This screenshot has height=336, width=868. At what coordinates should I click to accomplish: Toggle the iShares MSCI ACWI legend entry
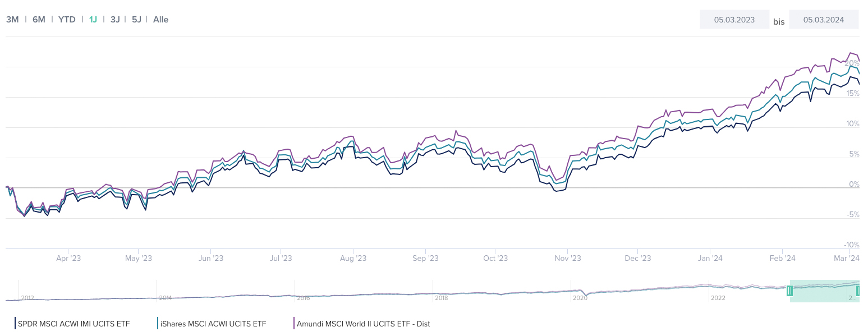[x=213, y=324]
